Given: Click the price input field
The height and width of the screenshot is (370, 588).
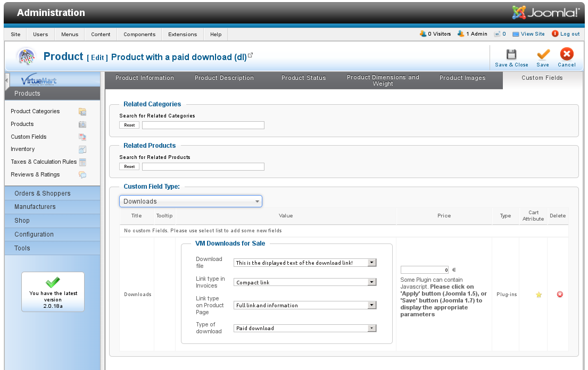Looking at the screenshot, I should (425, 270).
